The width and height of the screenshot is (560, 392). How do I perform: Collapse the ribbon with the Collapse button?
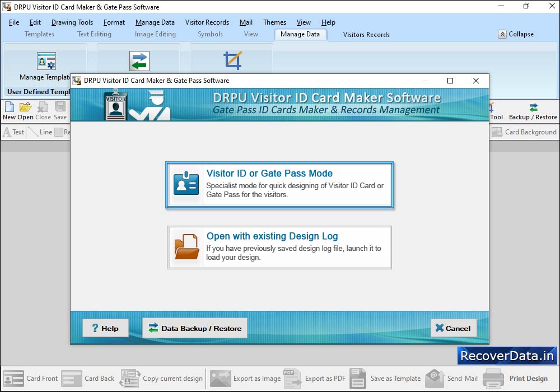point(516,34)
